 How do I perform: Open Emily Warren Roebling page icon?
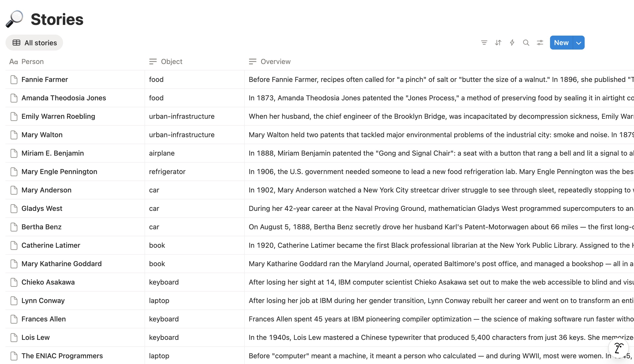click(14, 117)
